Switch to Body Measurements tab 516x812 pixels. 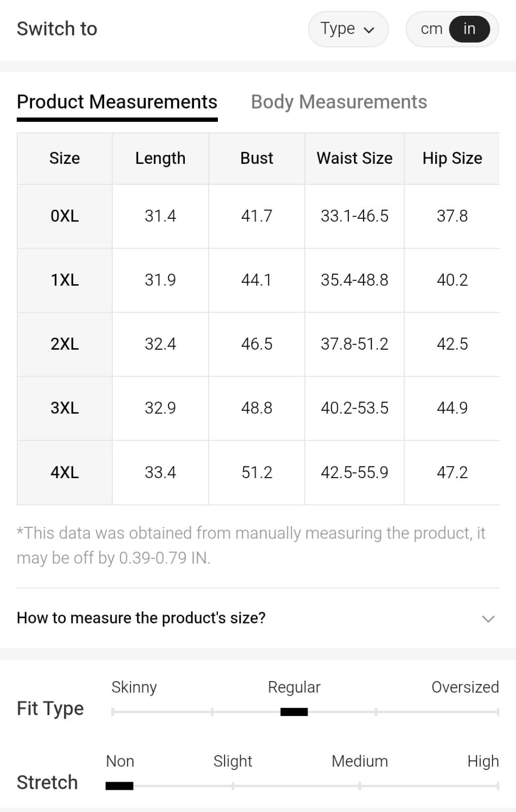pyautogui.click(x=339, y=102)
